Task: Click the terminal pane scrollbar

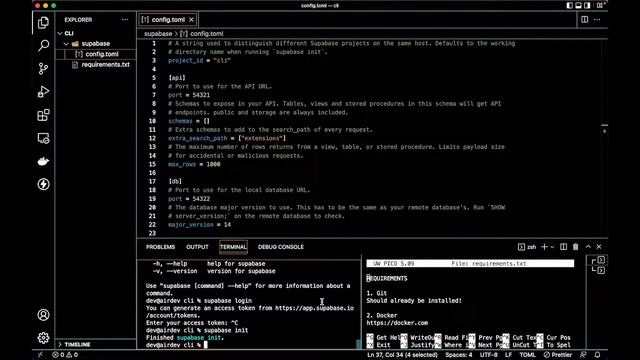Action: (x=359, y=344)
